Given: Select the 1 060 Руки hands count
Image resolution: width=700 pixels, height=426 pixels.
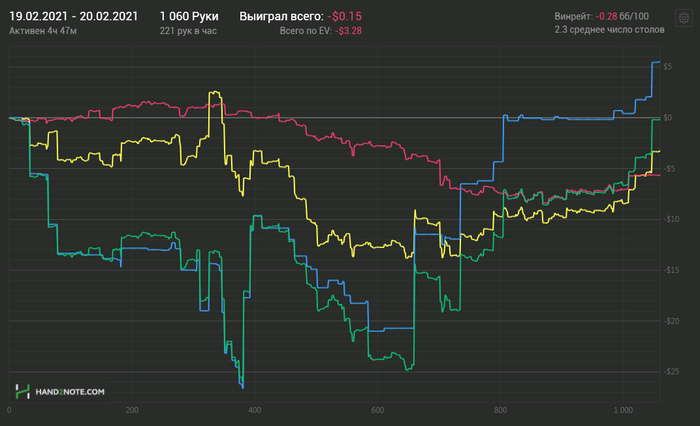Looking at the screenshot, I should tap(189, 17).
